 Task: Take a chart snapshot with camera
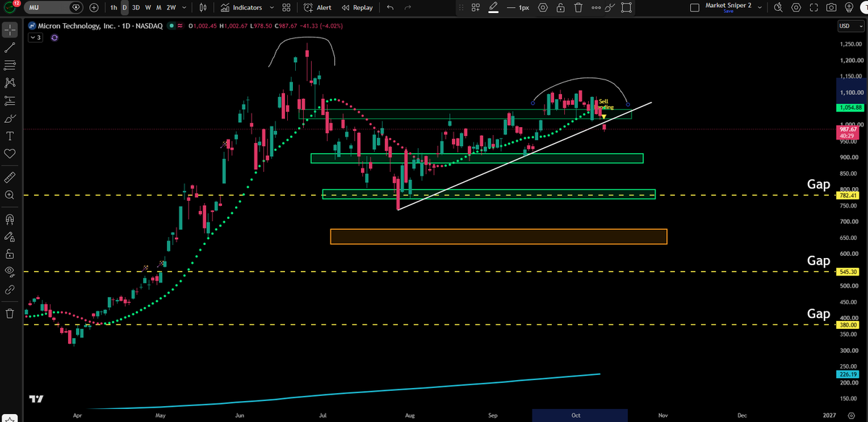click(x=832, y=7)
